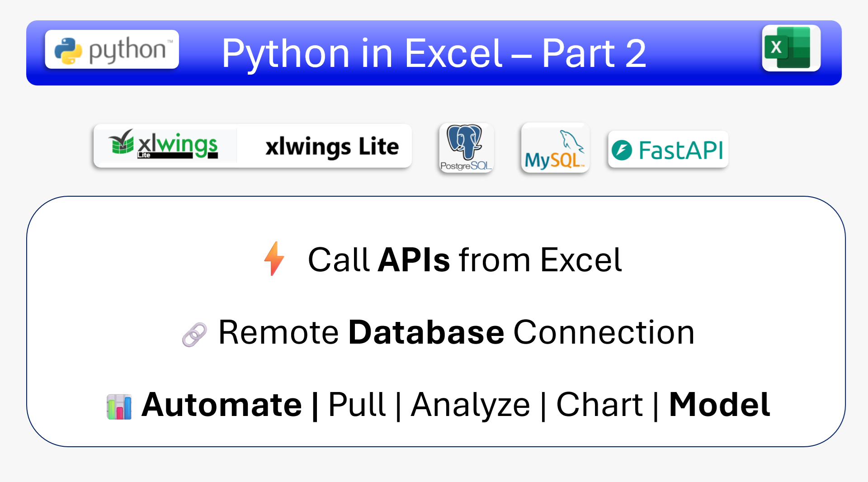Click the green xlwings Lite logo
The width and height of the screenshot is (868, 482).
point(164,146)
